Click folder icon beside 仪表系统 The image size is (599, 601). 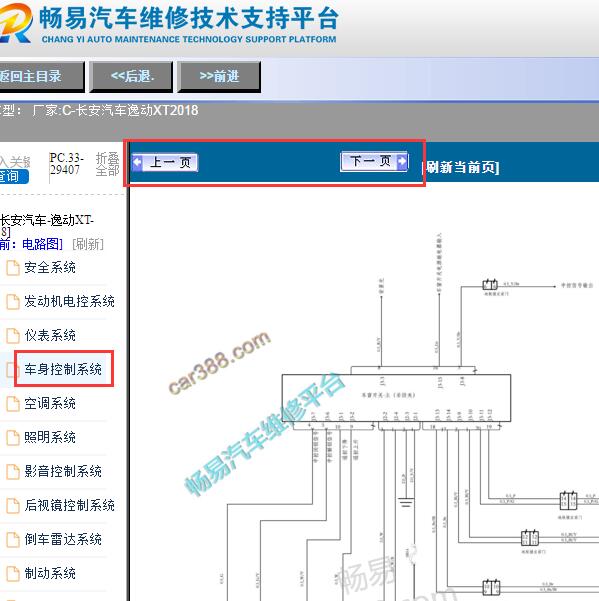click(x=13, y=336)
